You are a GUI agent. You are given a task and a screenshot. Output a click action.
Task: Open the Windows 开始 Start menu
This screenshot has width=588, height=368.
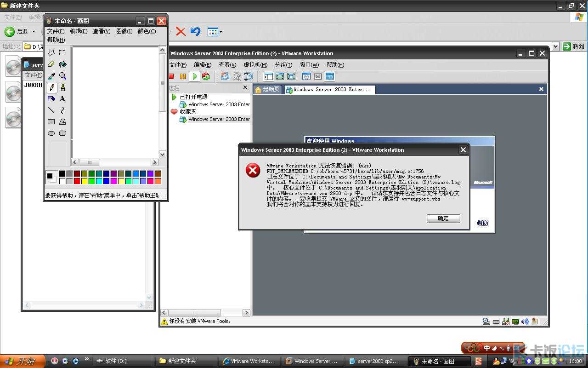pyautogui.click(x=23, y=361)
